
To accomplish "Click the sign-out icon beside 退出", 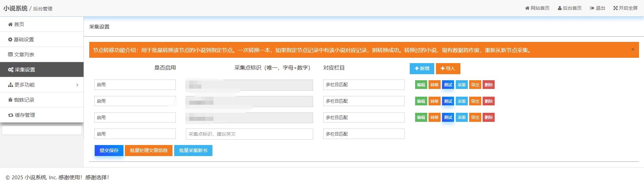I will (592, 8).
